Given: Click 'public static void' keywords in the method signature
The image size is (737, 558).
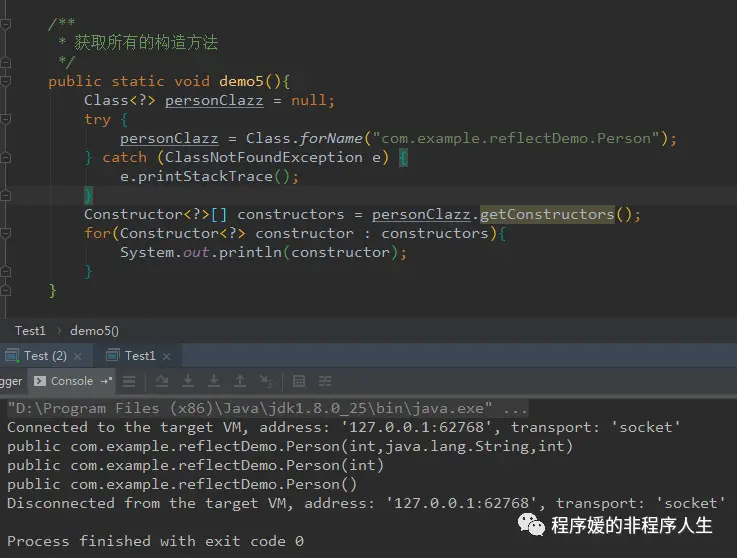Looking at the screenshot, I should 129,81.
